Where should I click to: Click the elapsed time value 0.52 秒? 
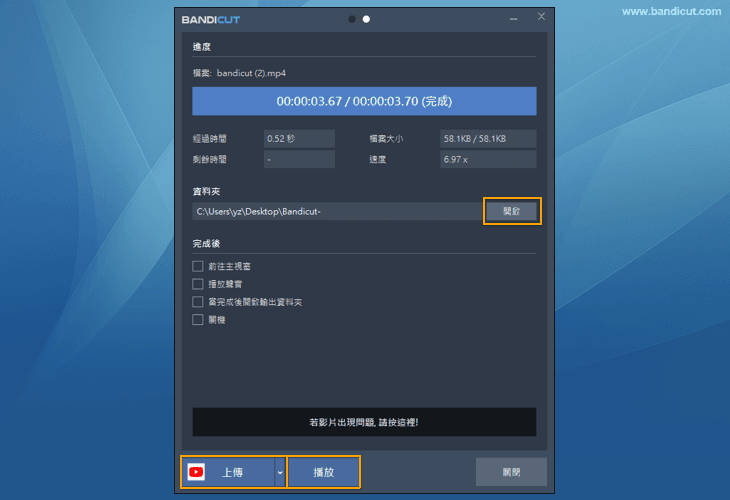[x=299, y=139]
